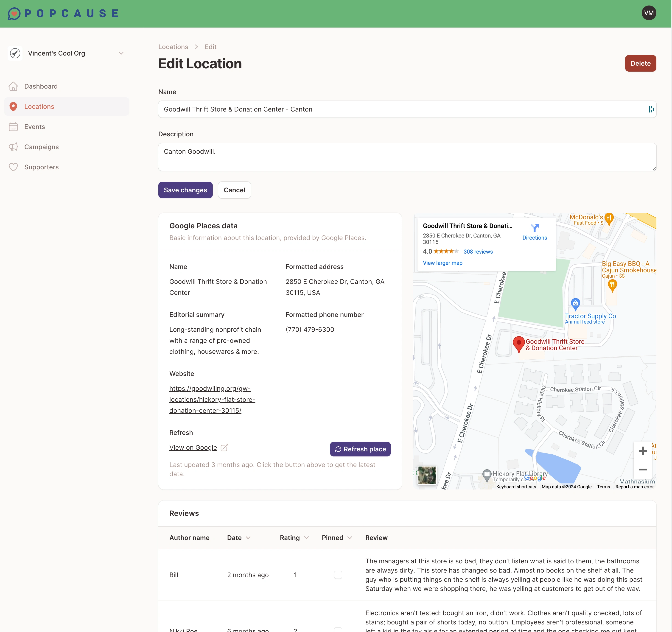The image size is (672, 632).
Task: Click the Edit breadcrumb item
Action: [x=211, y=47]
